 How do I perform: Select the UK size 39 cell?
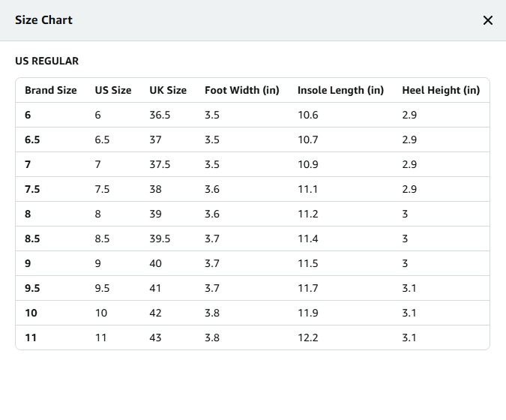tap(155, 214)
